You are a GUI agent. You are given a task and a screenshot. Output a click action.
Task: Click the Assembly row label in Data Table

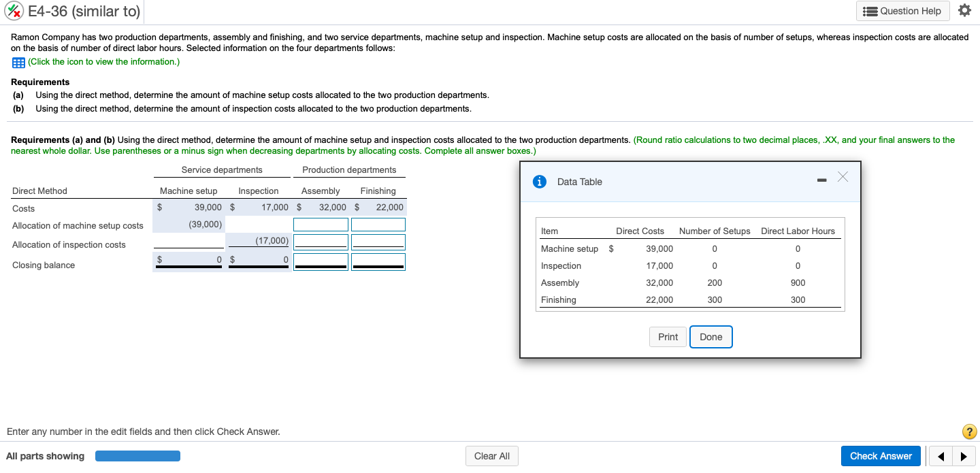pyautogui.click(x=560, y=282)
